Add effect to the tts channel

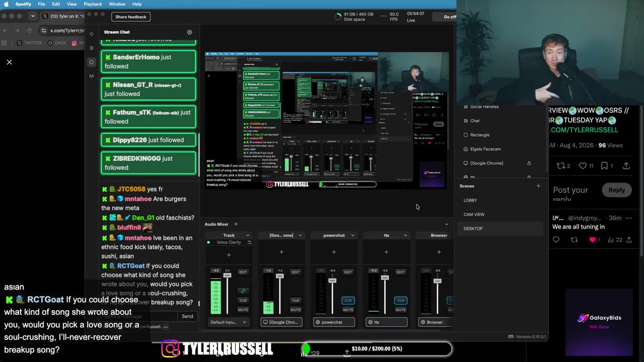point(386,252)
